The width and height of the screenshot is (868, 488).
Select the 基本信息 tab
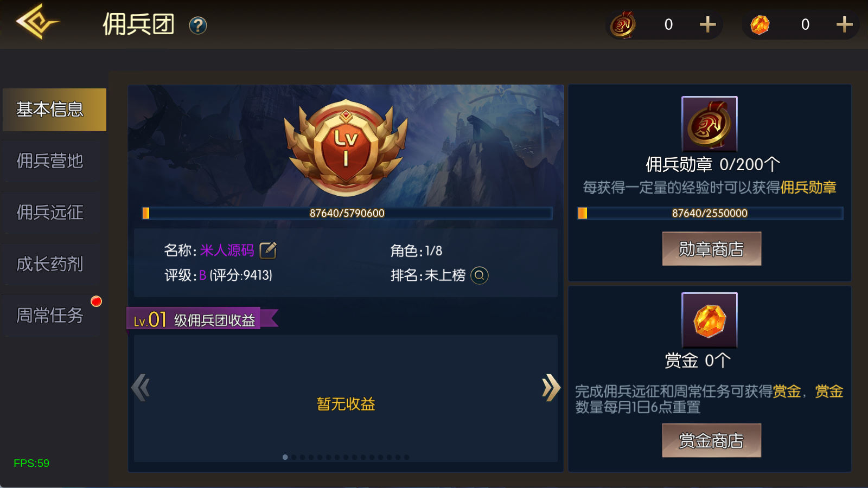(x=54, y=110)
